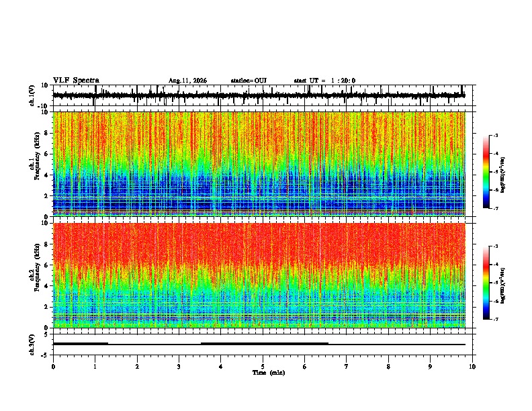Viewport: 532px width, 411px height.
Task: Select the date label Aug.11, 2026
Action: [187, 81]
